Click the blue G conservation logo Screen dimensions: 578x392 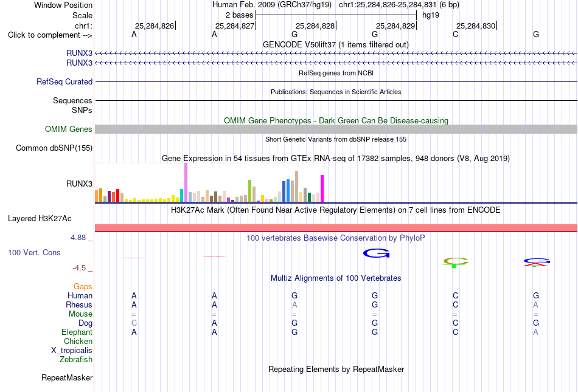coord(376,253)
